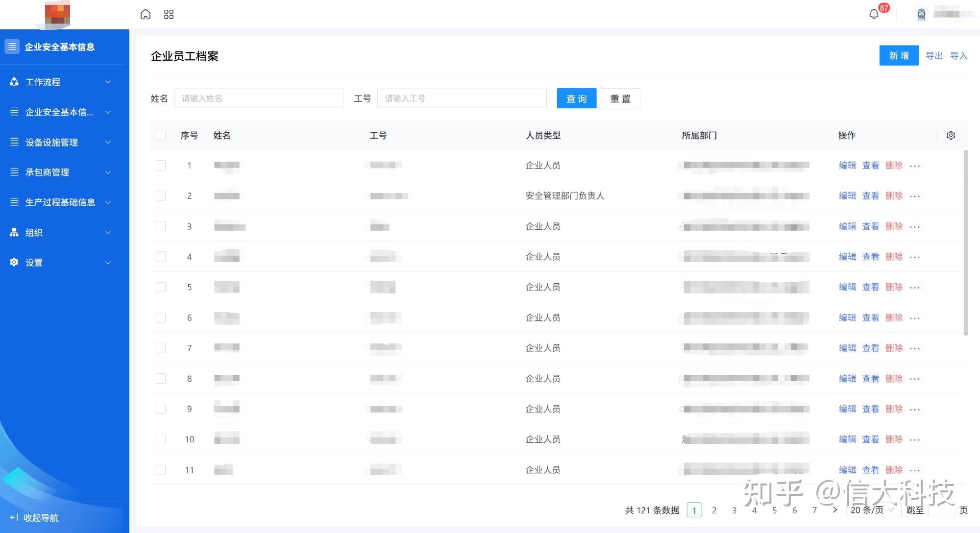980x533 pixels.
Task: Go to next page arrow in pagination
Action: pyautogui.click(x=835, y=510)
